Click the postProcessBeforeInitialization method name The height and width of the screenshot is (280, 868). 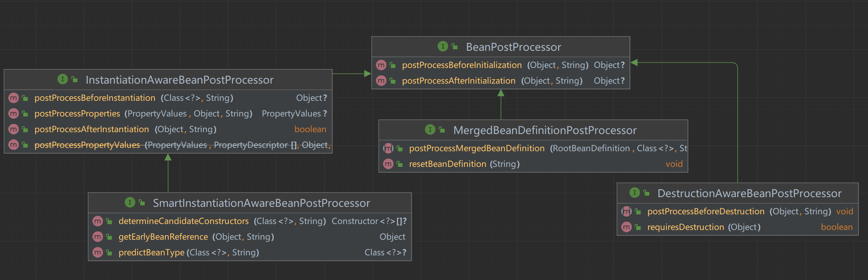point(462,65)
